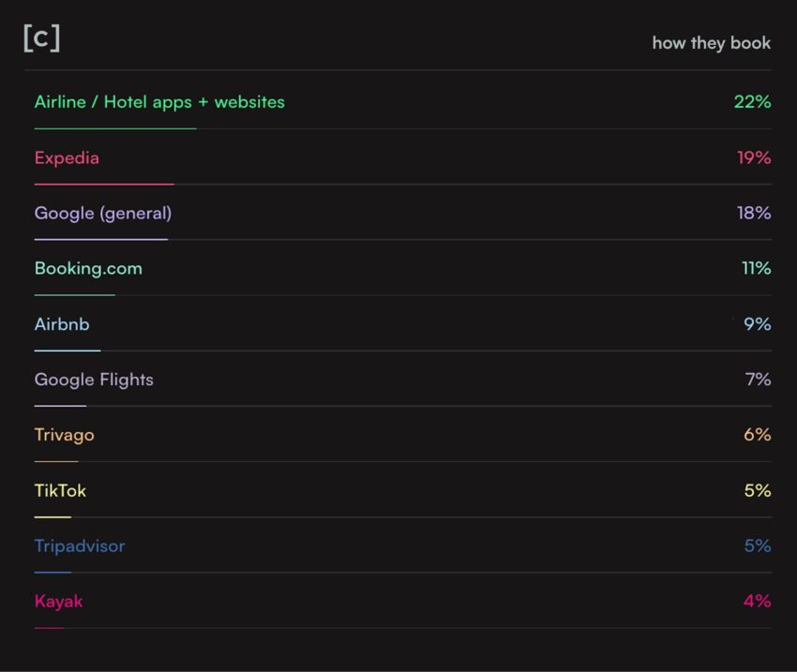
Task: Select the 4% value next to Kayak
Action: tap(757, 601)
